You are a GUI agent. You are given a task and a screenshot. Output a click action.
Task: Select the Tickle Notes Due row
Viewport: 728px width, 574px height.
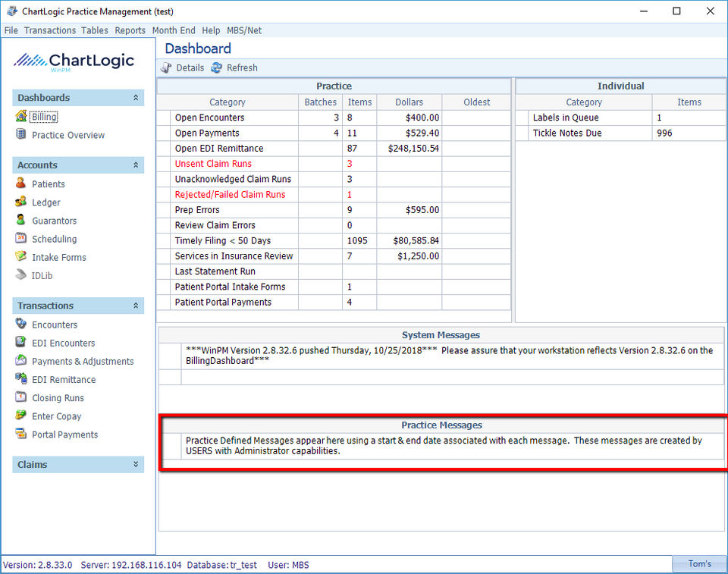pyautogui.click(x=620, y=133)
